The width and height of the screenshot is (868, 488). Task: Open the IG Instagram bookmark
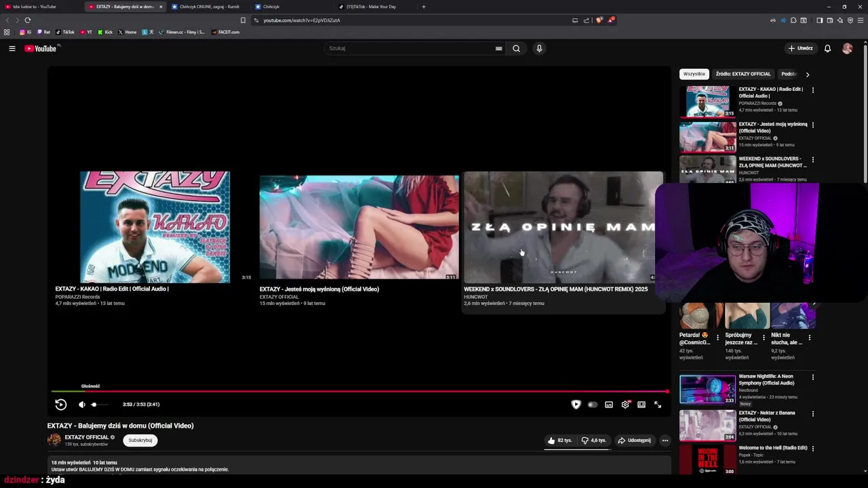pyautogui.click(x=25, y=32)
